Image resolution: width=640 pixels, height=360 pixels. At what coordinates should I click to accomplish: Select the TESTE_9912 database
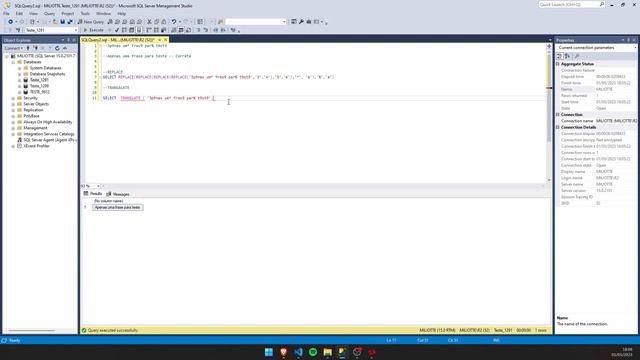click(x=40, y=92)
